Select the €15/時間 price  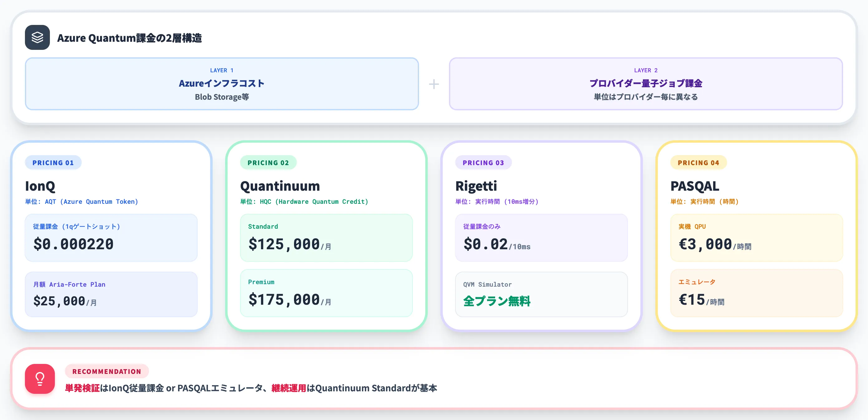[702, 299]
